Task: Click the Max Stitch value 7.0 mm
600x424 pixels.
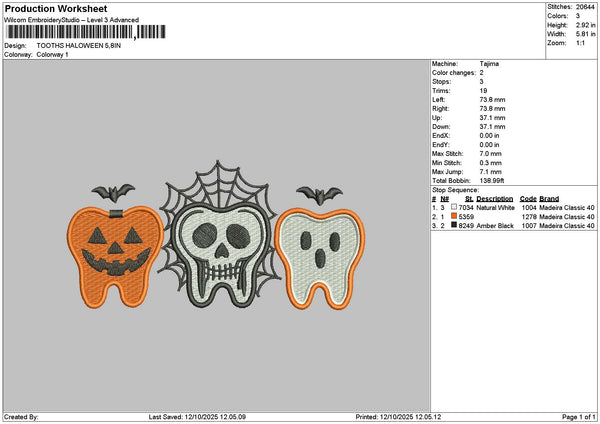Action: point(491,154)
